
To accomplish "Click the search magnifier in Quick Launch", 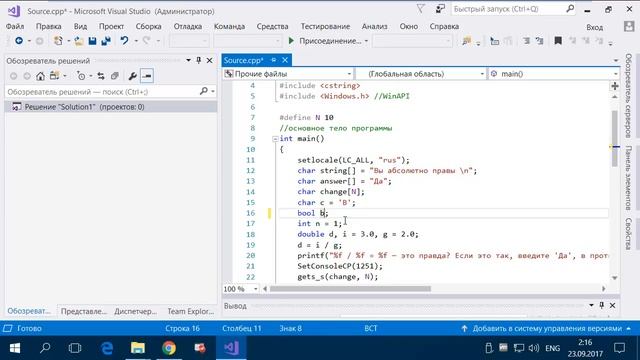I will coord(570,9).
